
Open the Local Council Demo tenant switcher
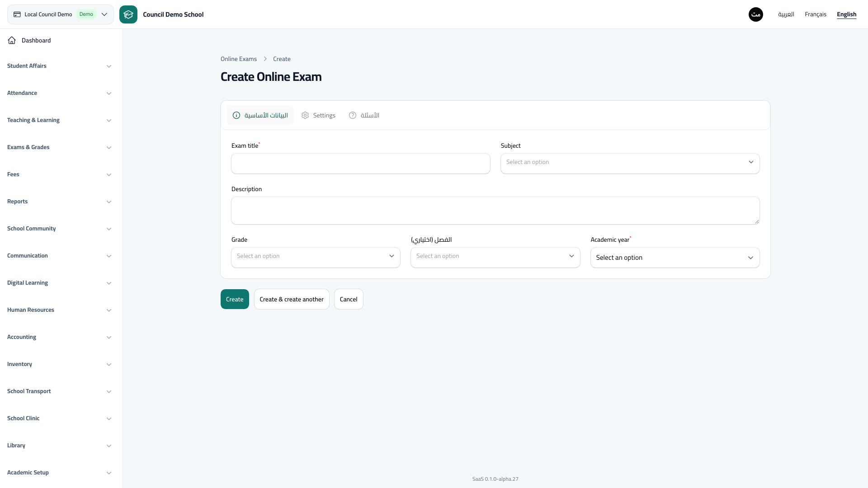point(61,14)
